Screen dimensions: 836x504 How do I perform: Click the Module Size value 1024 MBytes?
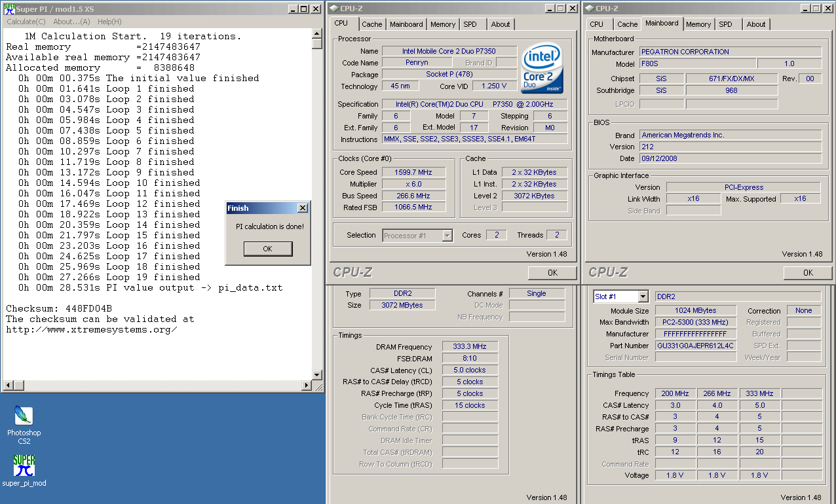click(696, 310)
